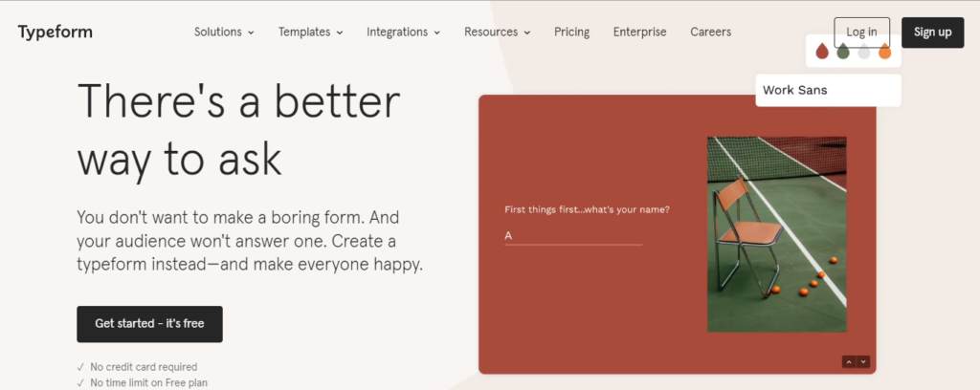Click the Log in button
Viewport: 980px width, 390px height.
[x=861, y=32]
